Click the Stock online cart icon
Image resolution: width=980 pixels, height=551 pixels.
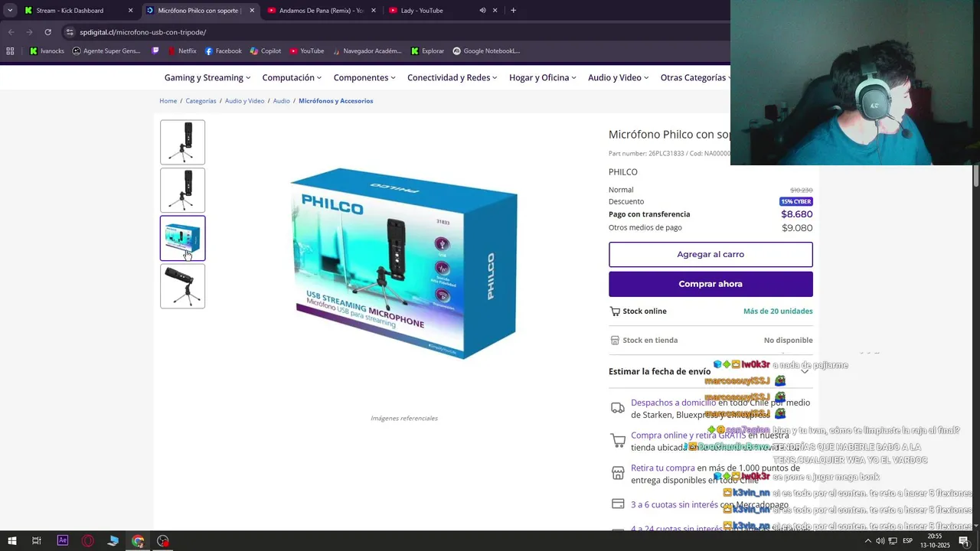click(615, 311)
